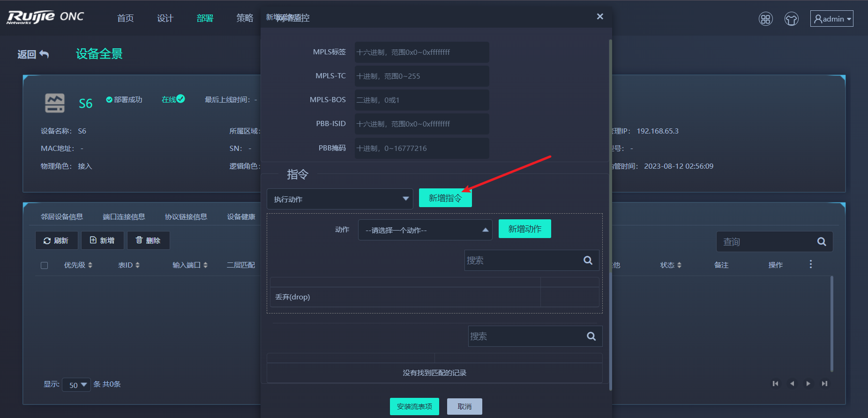
Task: Click the PBB掩码 input field
Action: pos(422,148)
